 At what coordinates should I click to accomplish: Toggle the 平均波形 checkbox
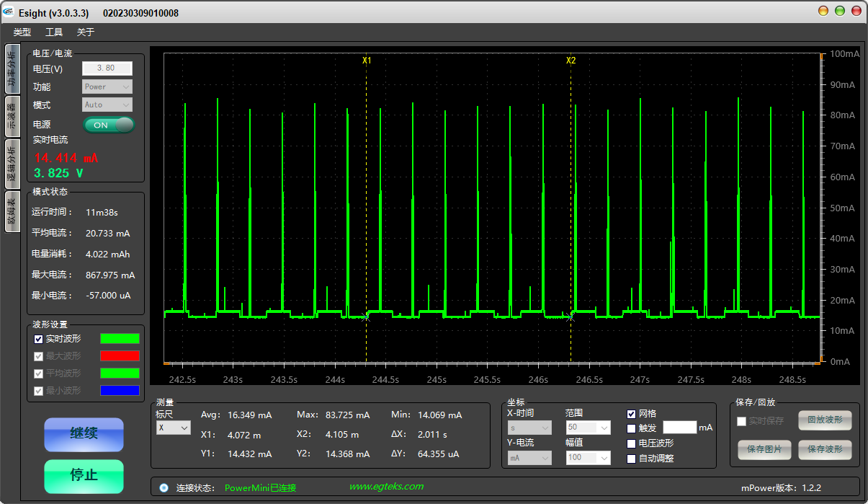39,373
